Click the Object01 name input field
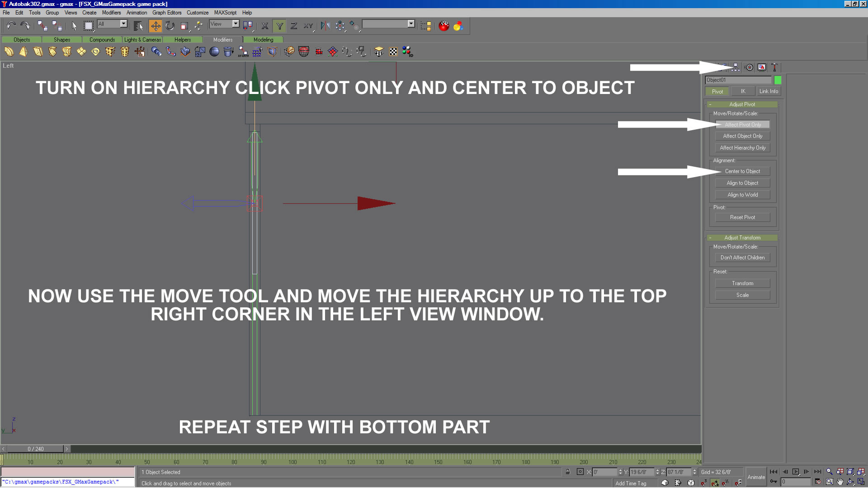 [x=738, y=80]
